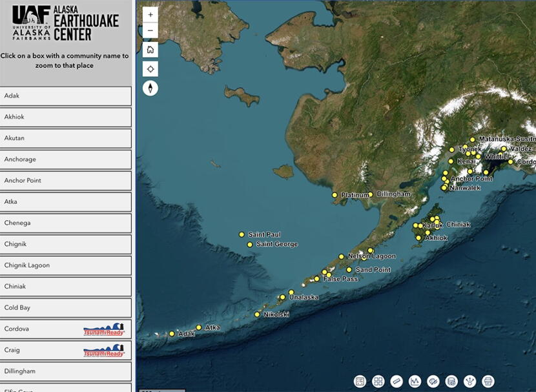This screenshot has width=536, height=392.
Task: Click the Nanwalek map marker
Action: coord(444,188)
